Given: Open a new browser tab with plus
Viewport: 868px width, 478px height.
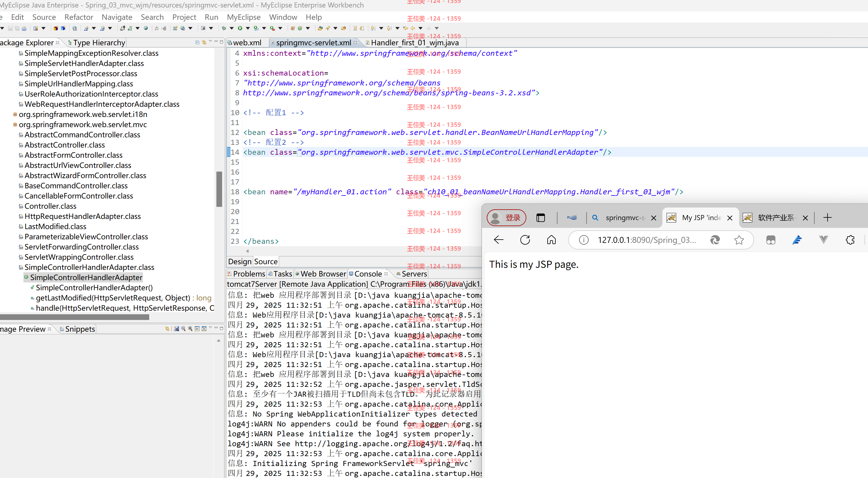Looking at the screenshot, I should [x=827, y=218].
